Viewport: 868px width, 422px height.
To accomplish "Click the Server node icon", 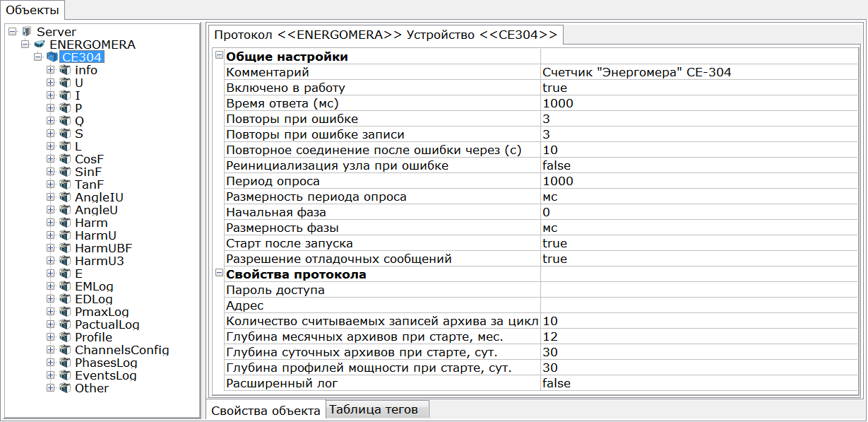I will pyautogui.click(x=27, y=32).
